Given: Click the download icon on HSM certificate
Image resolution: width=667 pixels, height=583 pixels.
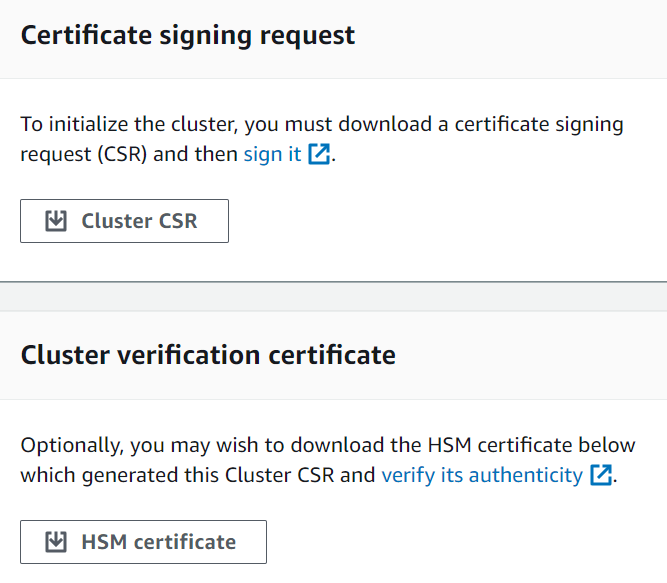Looking at the screenshot, I should tap(56, 542).
